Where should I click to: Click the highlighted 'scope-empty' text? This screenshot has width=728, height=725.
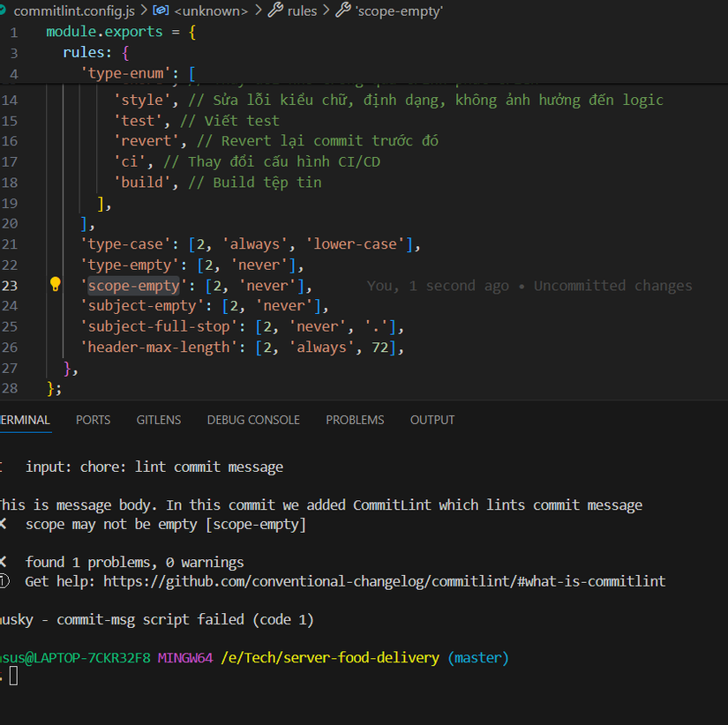[132, 285]
